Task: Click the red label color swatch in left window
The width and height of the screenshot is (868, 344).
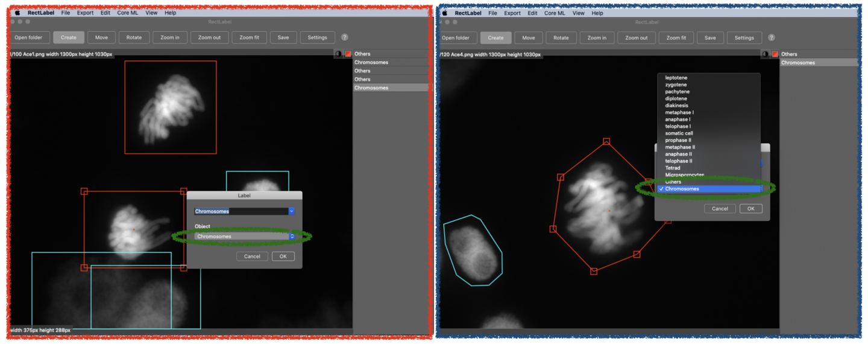Action: coord(348,54)
